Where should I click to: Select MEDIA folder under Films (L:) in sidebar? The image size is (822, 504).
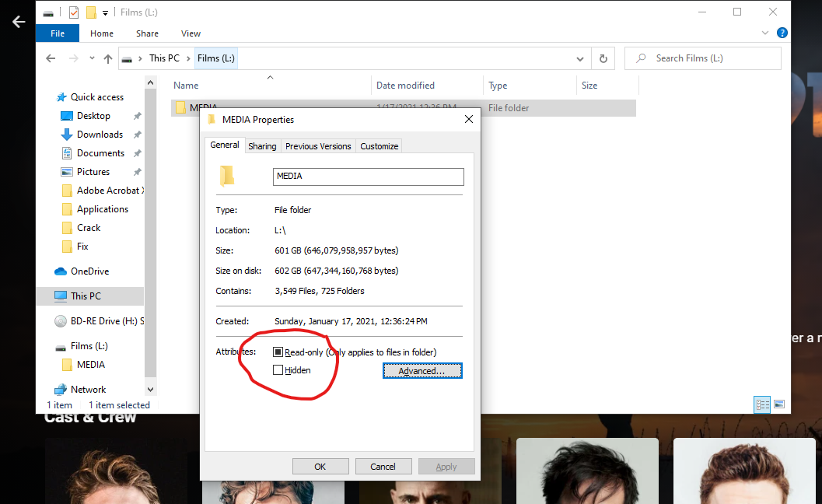click(91, 365)
